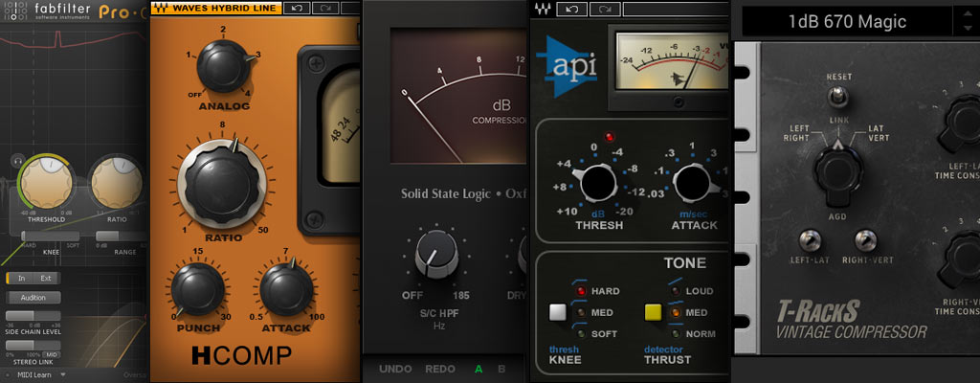
Task: Click the H-Comp PUNCH knob
Action: (197, 288)
